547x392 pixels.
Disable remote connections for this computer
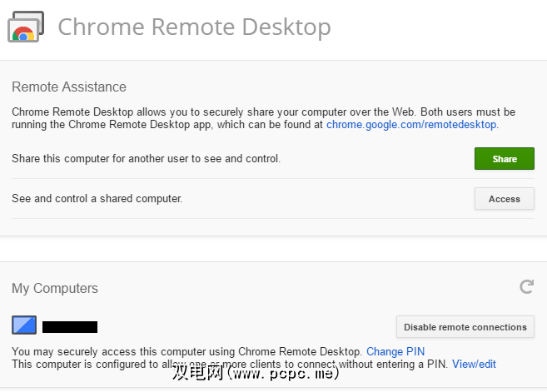click(x=465, y=327)
